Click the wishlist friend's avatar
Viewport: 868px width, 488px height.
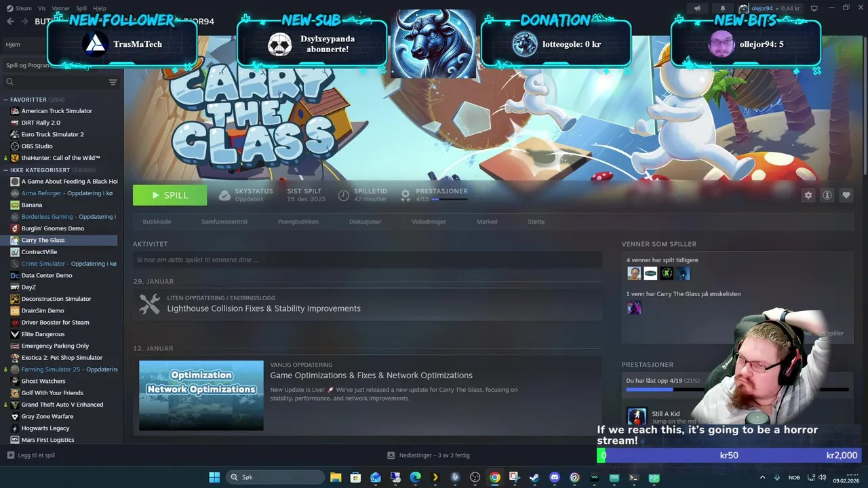pos(634,308)
